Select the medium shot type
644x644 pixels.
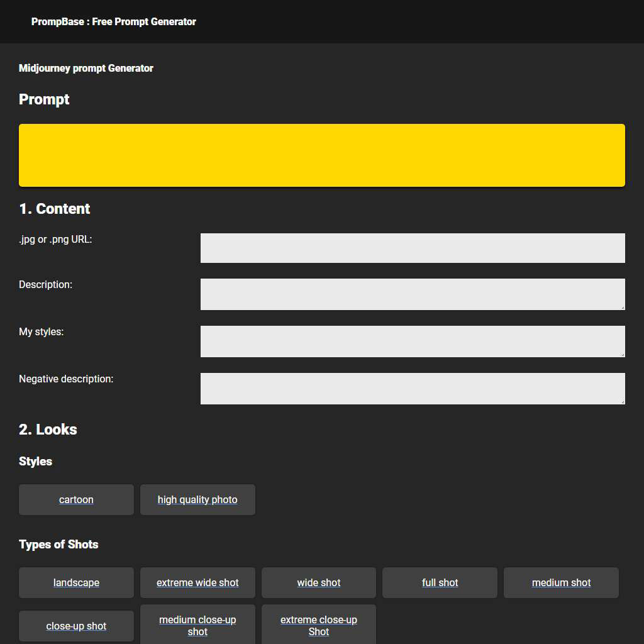click(561, 582)
